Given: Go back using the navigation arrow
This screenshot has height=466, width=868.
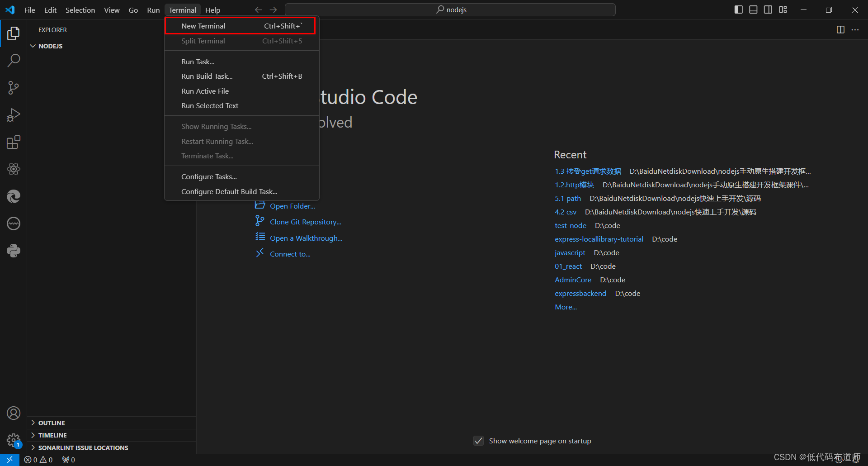Looking at the screenshot, I should tap(259, 10).
